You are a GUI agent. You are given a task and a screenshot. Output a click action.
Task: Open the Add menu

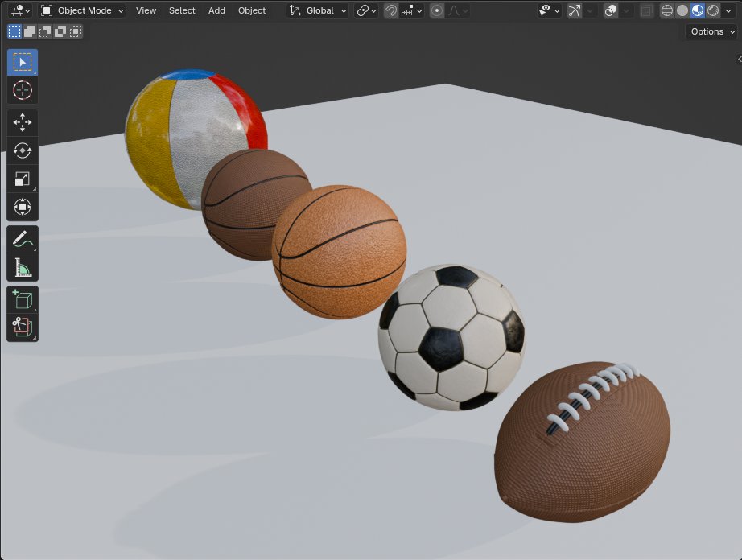click(x=216, y=10)
